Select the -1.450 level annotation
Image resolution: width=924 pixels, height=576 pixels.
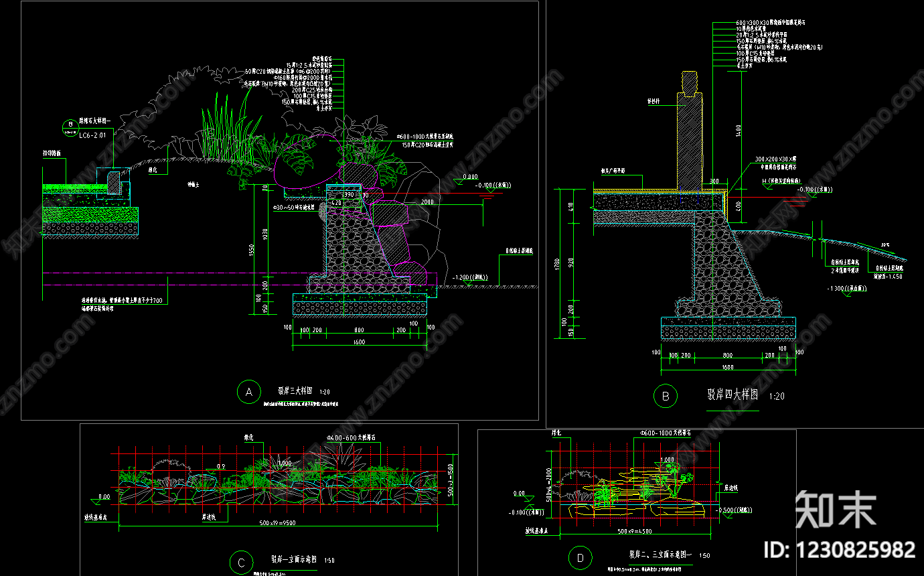point(888,276)
